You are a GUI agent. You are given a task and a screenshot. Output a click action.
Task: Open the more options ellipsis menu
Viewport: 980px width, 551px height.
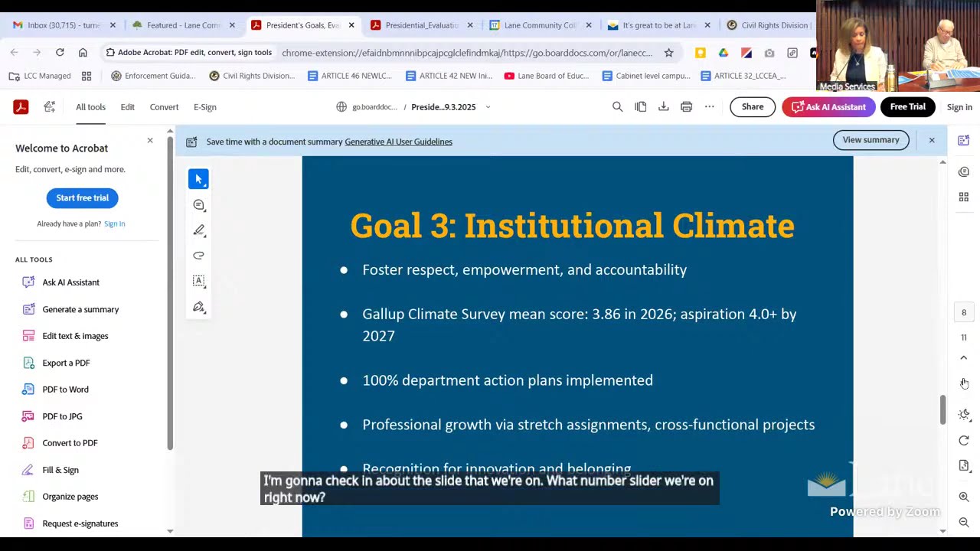[x=710, y=107]
